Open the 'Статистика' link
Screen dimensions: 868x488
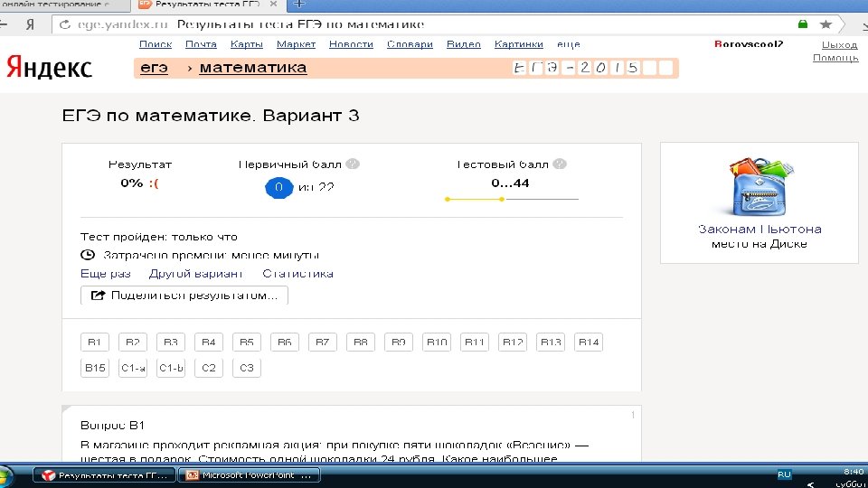point(297,273)
